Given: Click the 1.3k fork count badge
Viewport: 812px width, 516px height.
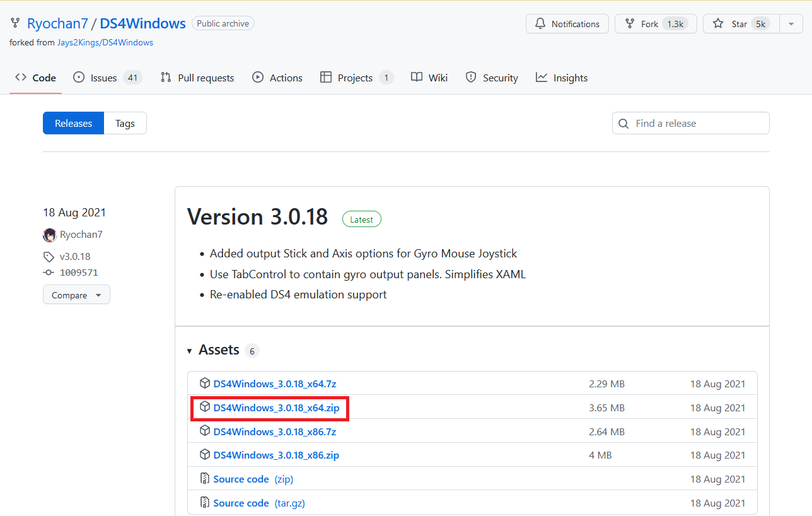Looking at the screenshot, I should (675, 24).
